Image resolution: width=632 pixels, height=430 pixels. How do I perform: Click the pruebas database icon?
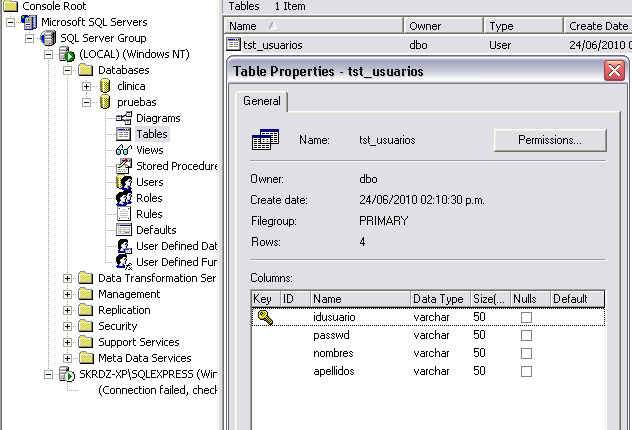105,102
